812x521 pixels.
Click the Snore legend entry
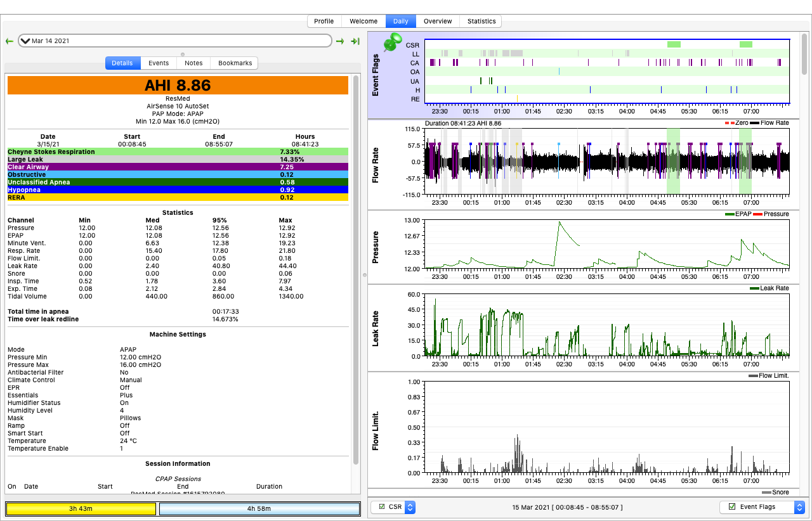pos(776,492)
